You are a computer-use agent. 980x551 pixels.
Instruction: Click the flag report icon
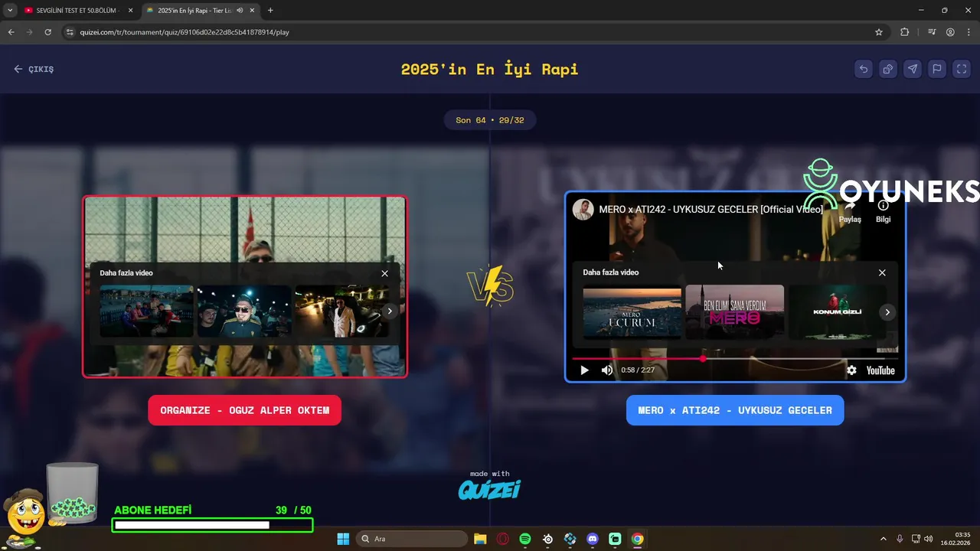[937, 69]
